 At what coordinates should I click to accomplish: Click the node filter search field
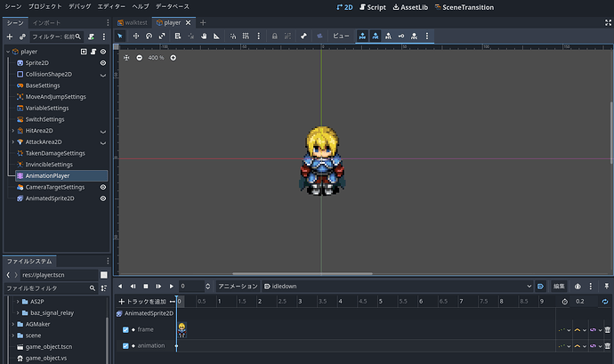(x=56, y=36)
